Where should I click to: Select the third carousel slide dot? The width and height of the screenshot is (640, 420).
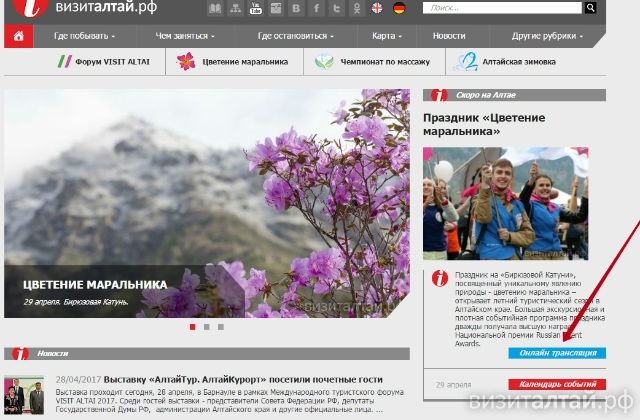tap(220, 327)
